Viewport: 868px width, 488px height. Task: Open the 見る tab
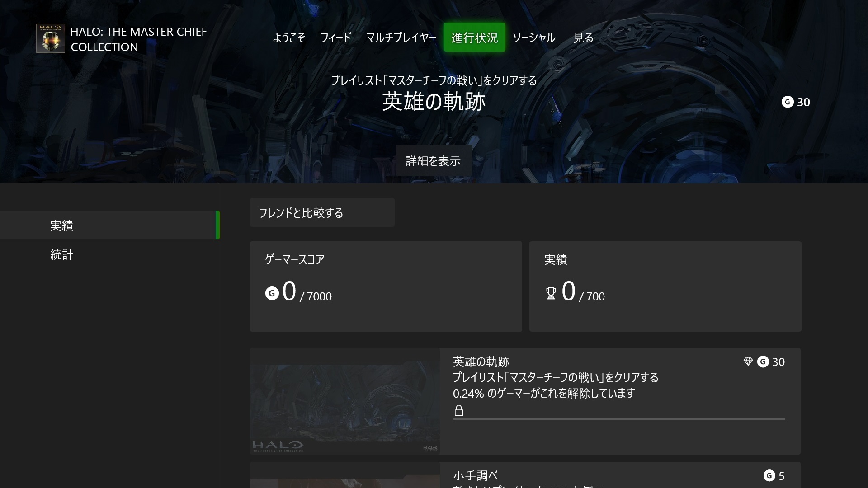click(x=583, y=38)
